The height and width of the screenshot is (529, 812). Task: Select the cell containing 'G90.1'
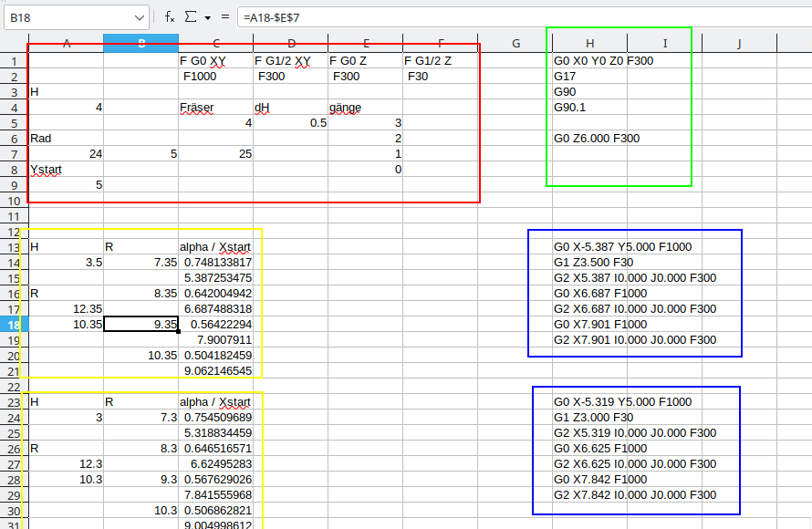[x=569, y=108]
